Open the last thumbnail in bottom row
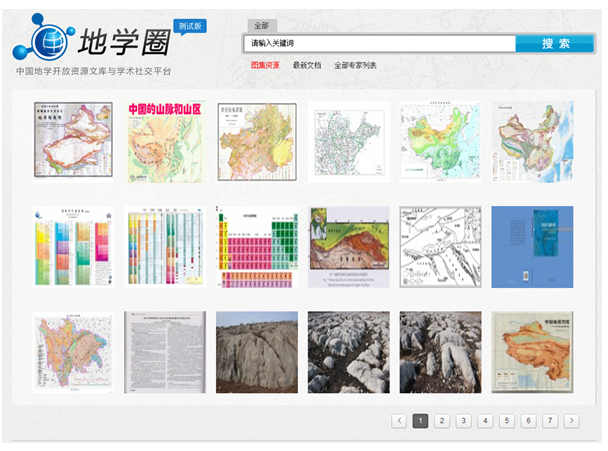The image size is (608, 451). 532,351
